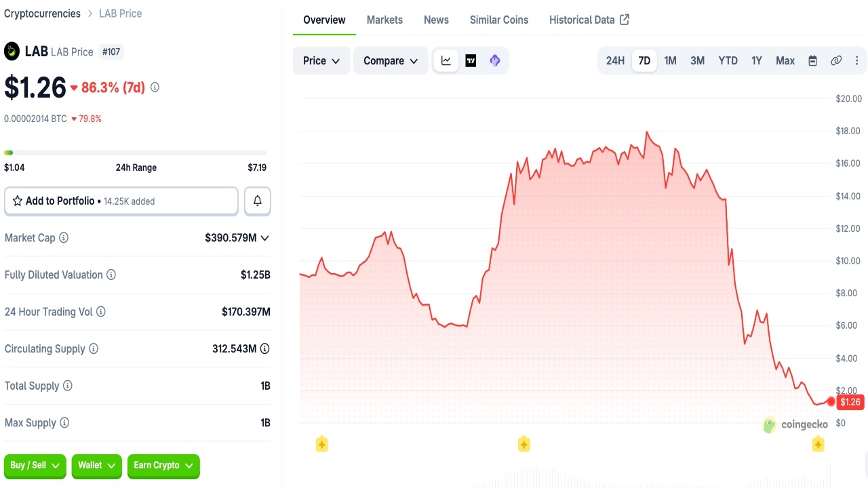Click info icon beside 312.543M value

265,349
